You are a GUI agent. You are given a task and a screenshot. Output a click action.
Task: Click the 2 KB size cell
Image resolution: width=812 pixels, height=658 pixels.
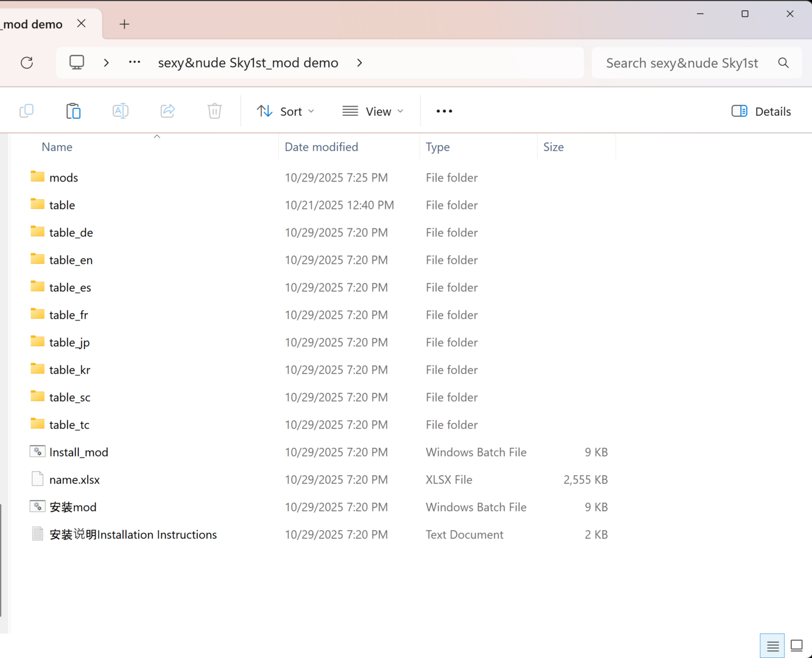tap(596, 534)
